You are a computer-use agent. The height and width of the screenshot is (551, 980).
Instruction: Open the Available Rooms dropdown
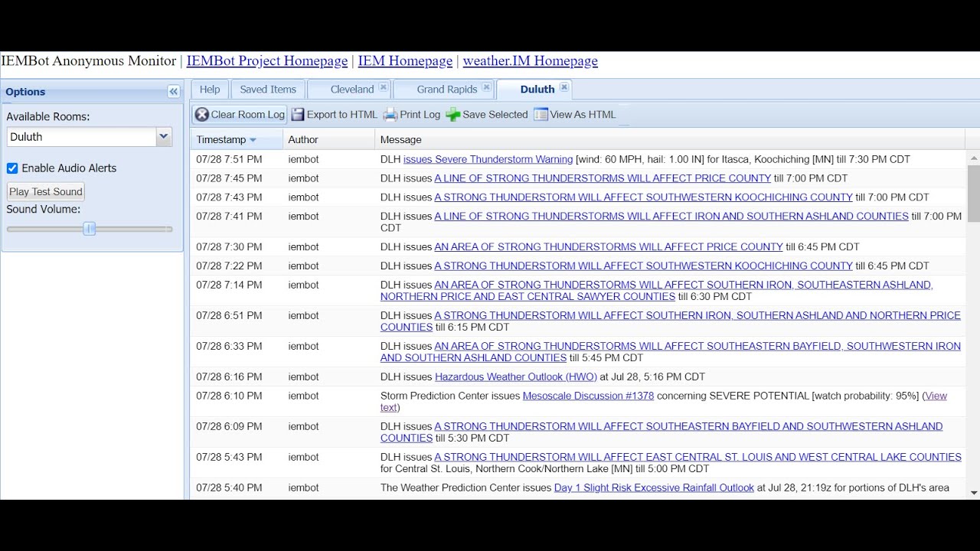pyautogui.click(x=164, y=137)
